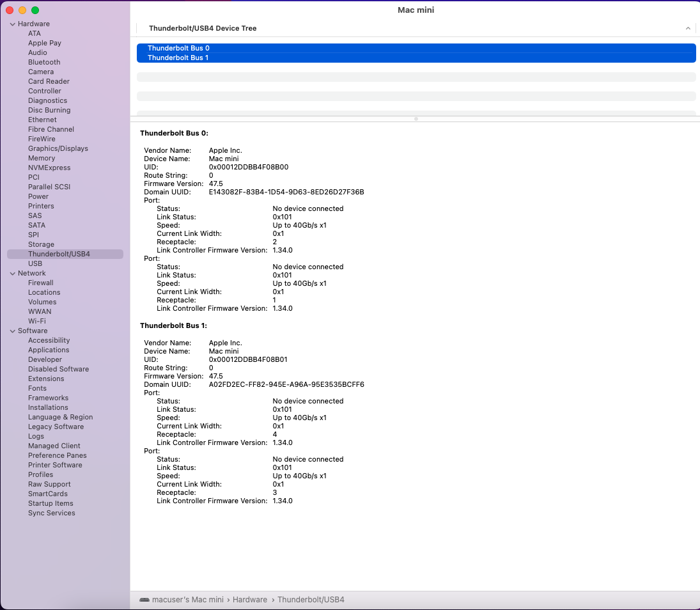Click the Mac mini icon in path bar

(x=144, y=600)
